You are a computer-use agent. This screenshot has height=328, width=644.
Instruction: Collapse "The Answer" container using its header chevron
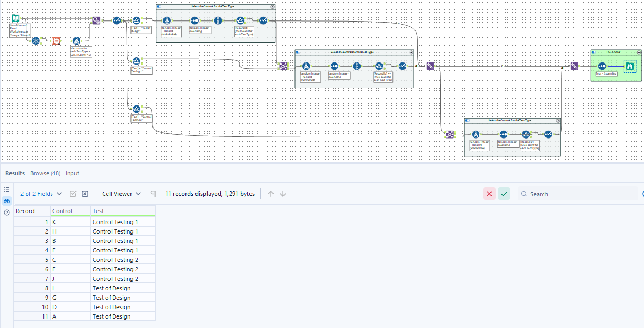pos(638,52)
